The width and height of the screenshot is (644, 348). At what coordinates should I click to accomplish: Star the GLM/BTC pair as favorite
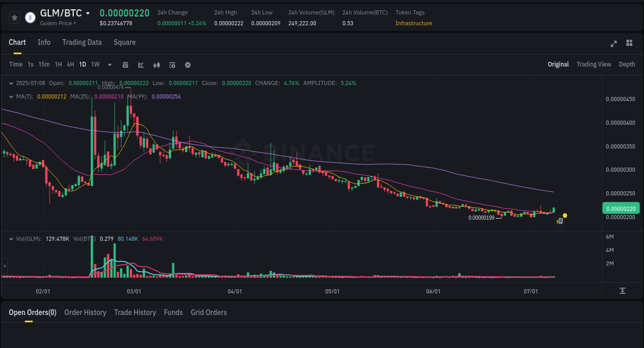[14, 17]
